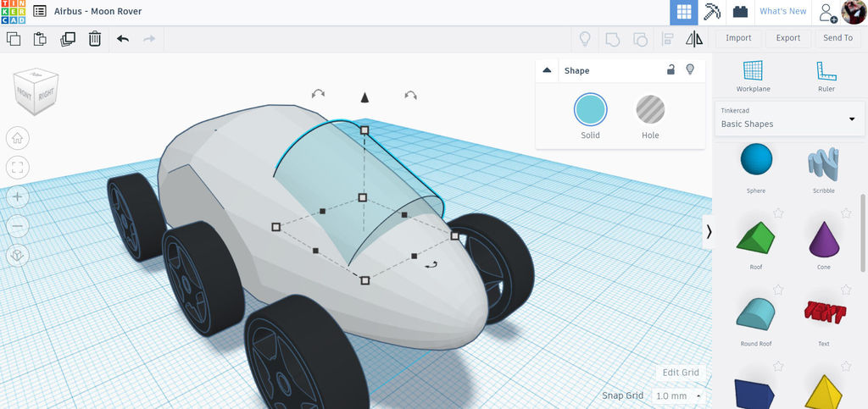This screenshot has height=409, width=868.
Task: Click the Duplicate tool icon
Action: coord(68,39)
